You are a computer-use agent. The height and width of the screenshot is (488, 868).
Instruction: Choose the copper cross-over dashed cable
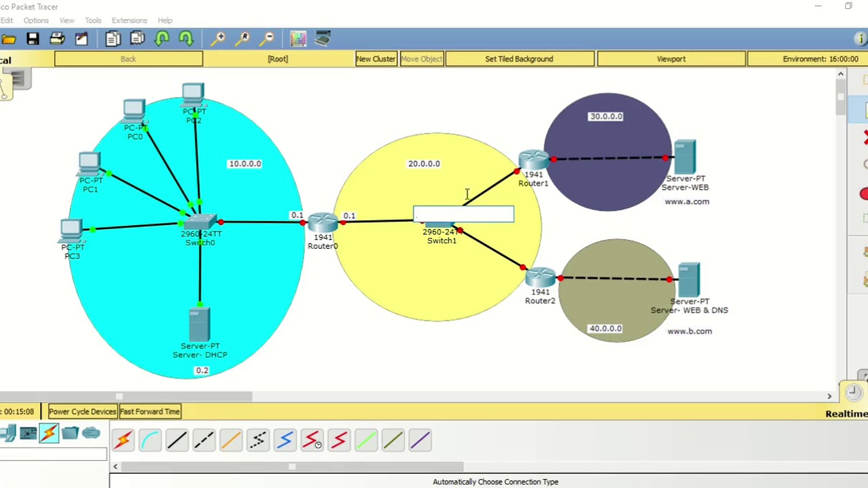tap(203, 441)
